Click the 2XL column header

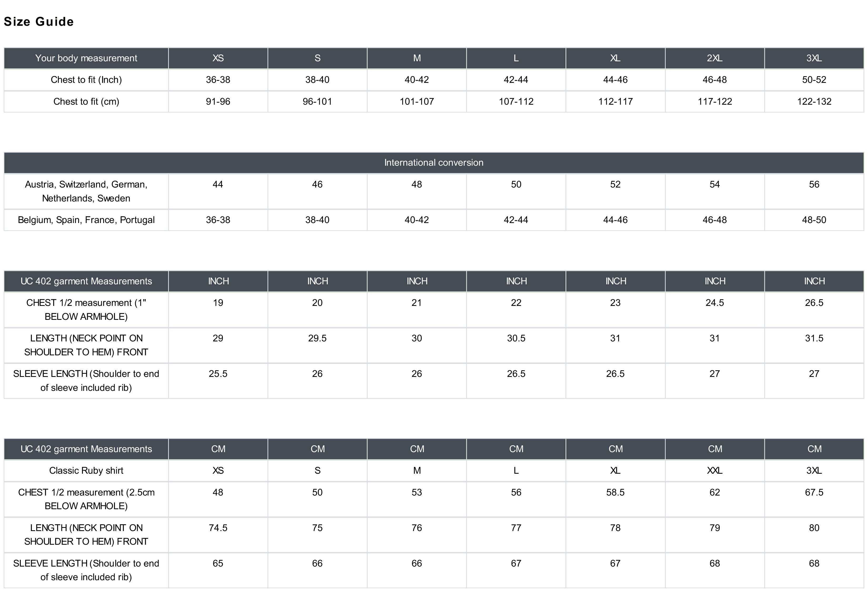(714, 58)
